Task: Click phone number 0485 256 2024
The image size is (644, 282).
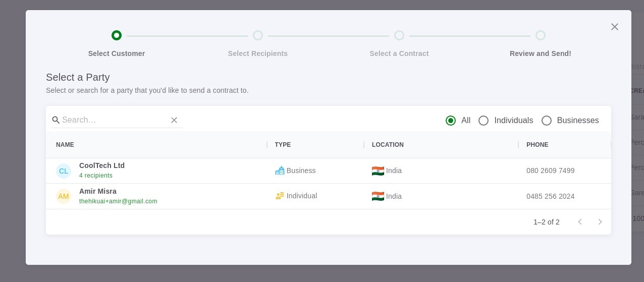Action: click(551, 196)
